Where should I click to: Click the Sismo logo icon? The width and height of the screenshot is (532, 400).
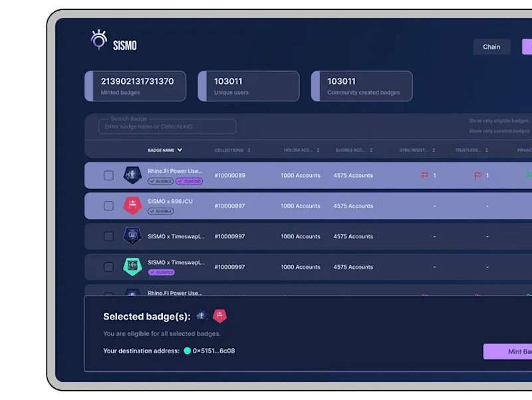tap(98, 40)
